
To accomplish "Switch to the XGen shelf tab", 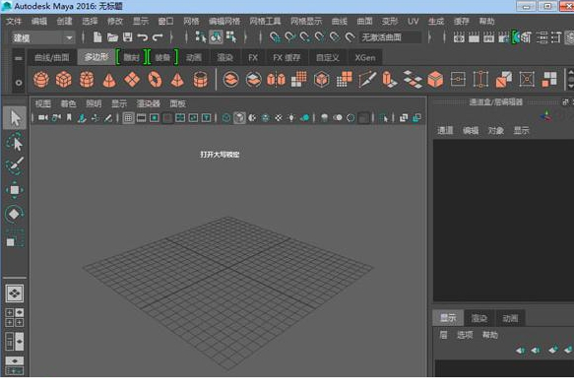I will [364, 57].
